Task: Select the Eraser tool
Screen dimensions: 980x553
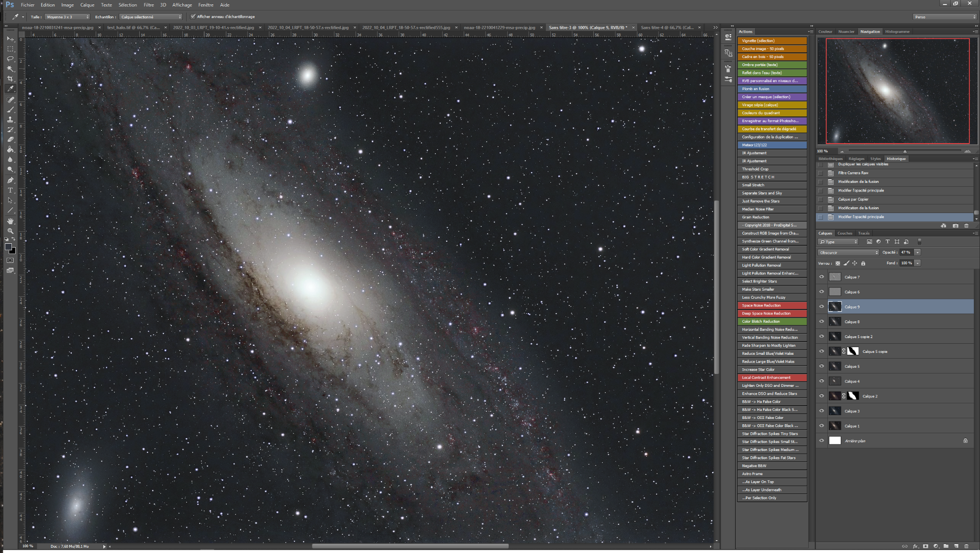Action: [x=10, y=140]
